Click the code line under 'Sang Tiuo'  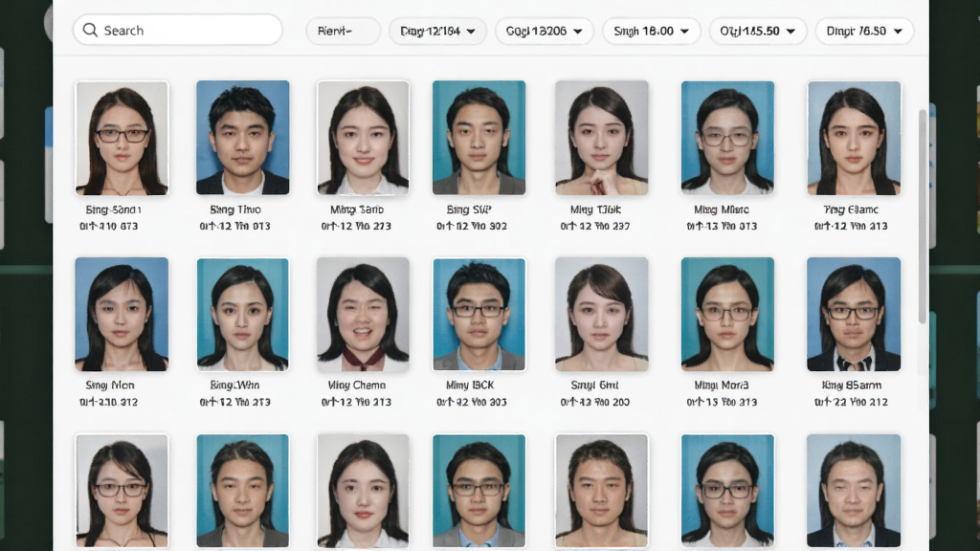[x=235, y=226]
